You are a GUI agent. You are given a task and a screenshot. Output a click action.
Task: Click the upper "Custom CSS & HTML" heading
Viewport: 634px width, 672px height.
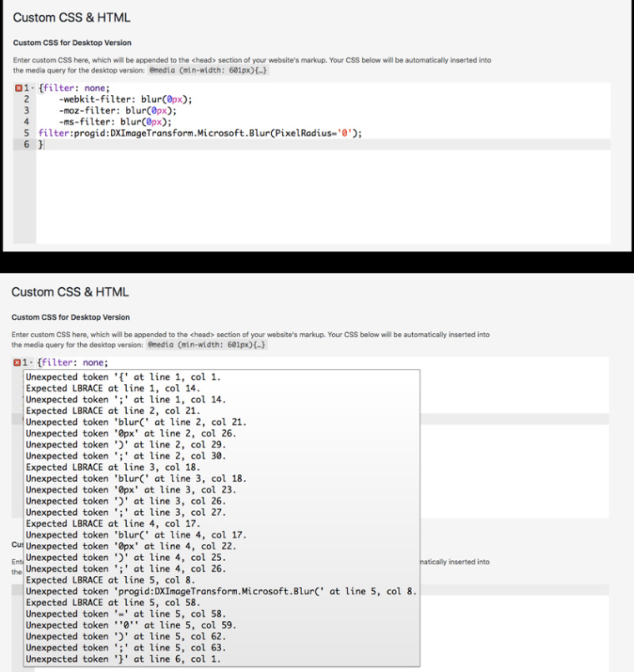(x=72, y=18)
